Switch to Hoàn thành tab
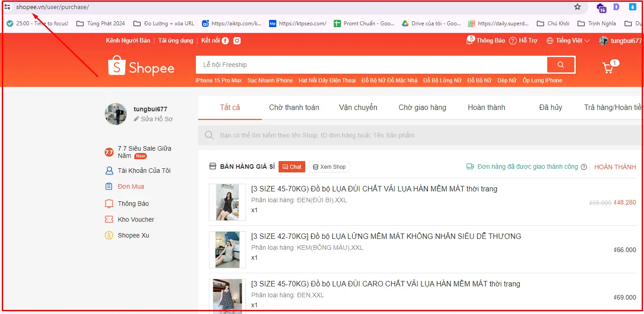 pyautogui.click(x=487, y=108)
